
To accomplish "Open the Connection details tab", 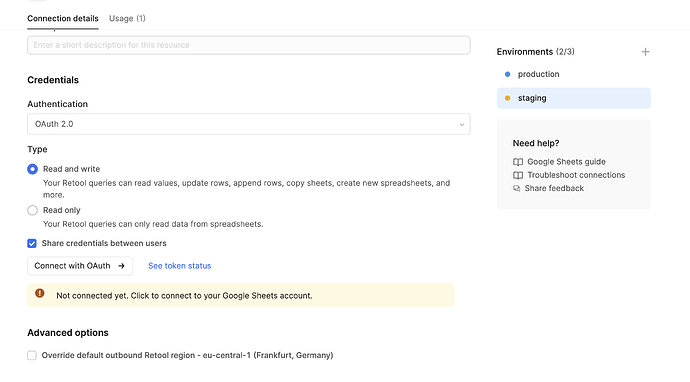I will click(63, 18).
